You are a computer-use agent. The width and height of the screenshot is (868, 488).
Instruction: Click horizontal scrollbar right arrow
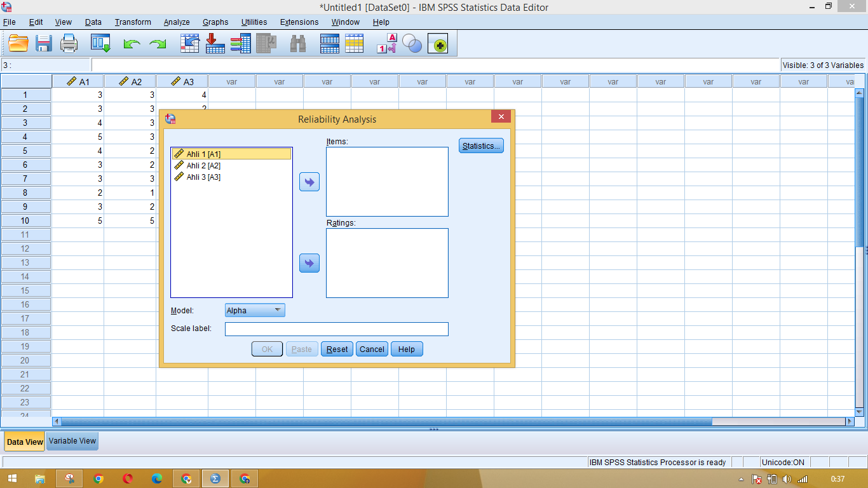tap(850, 421)
